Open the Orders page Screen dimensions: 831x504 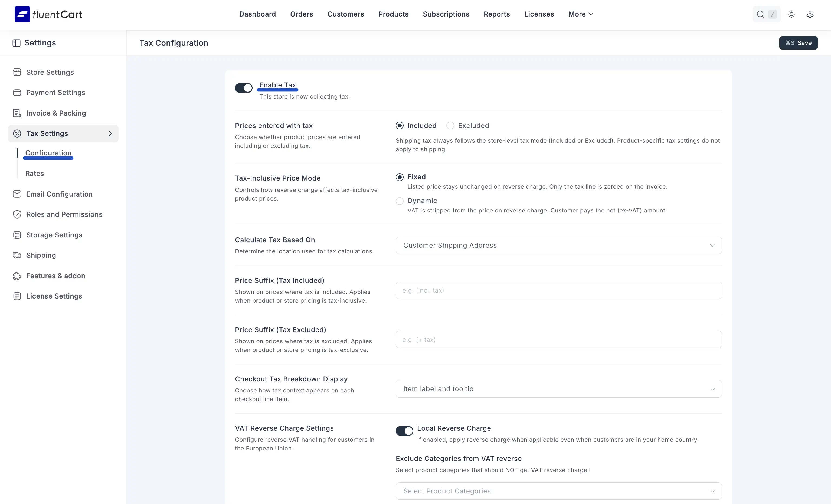pyautogui.click(x=302, y=14)
